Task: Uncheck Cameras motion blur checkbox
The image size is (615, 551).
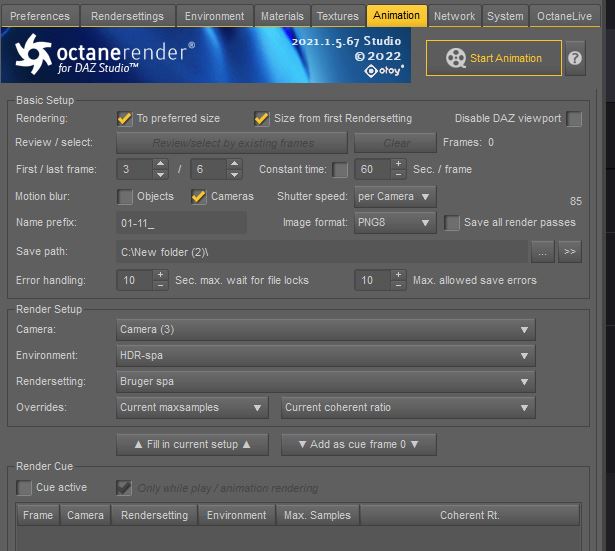Action: [x=198, y=196]
